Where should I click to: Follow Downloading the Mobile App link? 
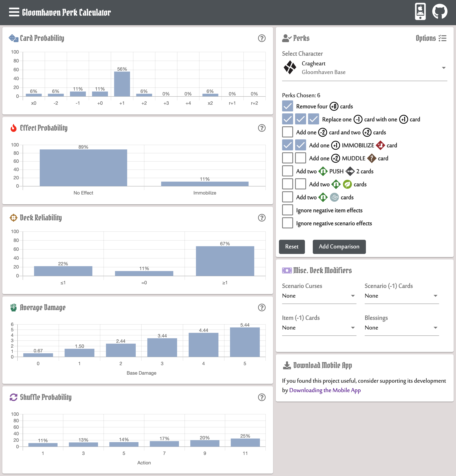click(325, 390)
